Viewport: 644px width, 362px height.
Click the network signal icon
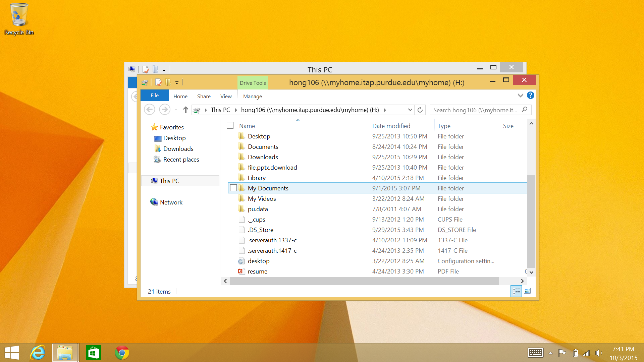pyautogui.click(x=586, y=353)
